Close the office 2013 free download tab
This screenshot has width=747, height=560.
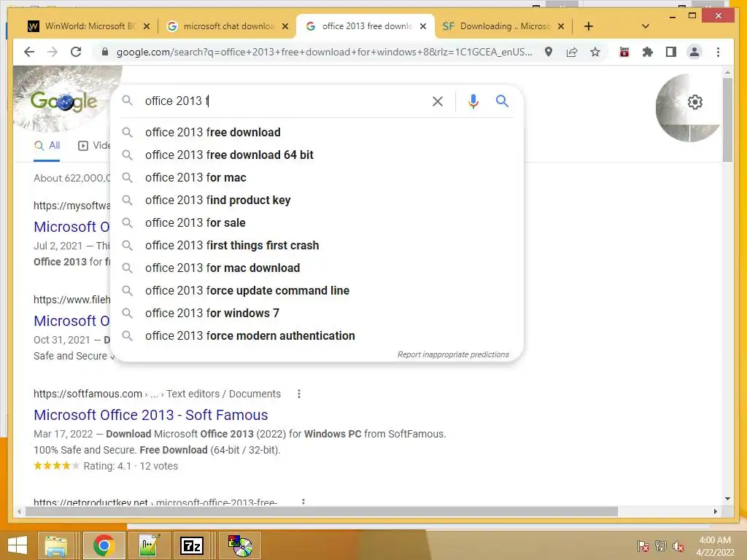pyautogui.click(x=423, y=26)
